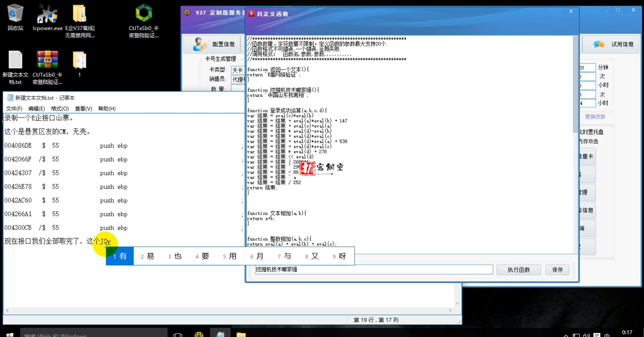Open the 文件(F) menu in Notepad
The height and width of the screenshot is (337, 644).
coord(14,109)
